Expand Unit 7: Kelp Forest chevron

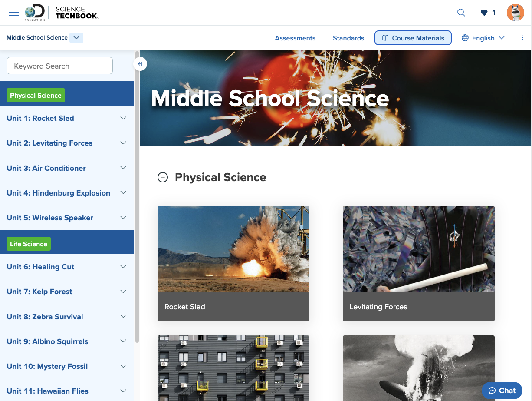123,292
